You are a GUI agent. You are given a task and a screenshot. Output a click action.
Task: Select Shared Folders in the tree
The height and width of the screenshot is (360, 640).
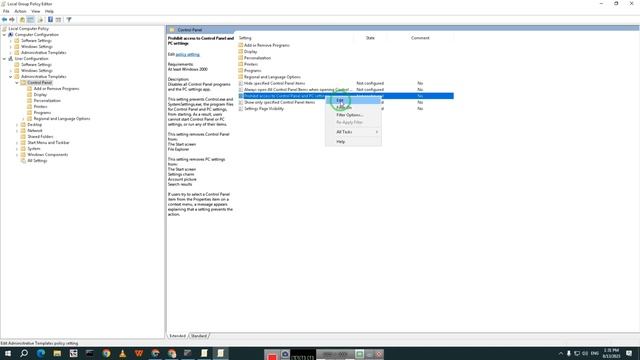pyautogui.click(x=40, y=137)
